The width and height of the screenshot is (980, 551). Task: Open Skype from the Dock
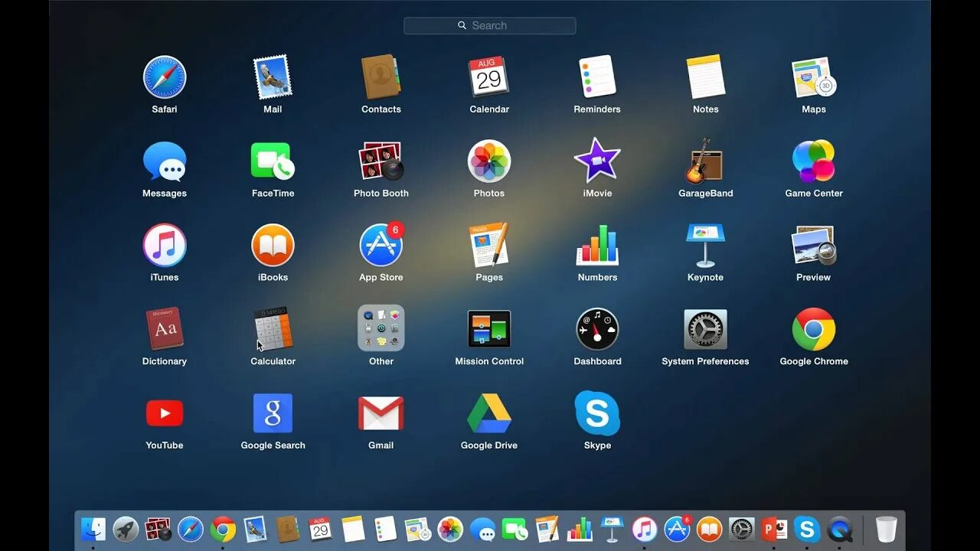tap(807, 529)
